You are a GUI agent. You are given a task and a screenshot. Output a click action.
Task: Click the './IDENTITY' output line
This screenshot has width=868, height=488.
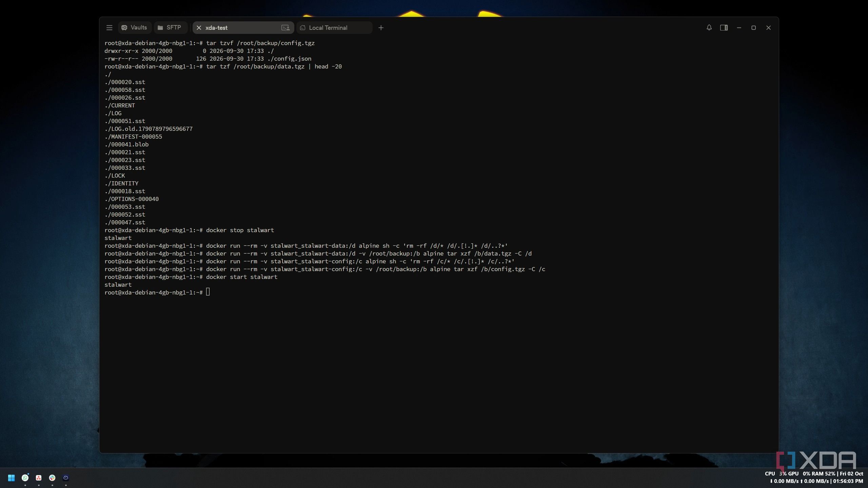pyautogui.click(x=121, y=183)
